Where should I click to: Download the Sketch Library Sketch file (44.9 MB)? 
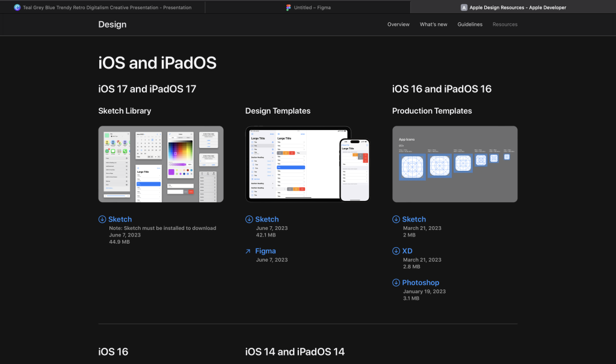pos(120,220)
